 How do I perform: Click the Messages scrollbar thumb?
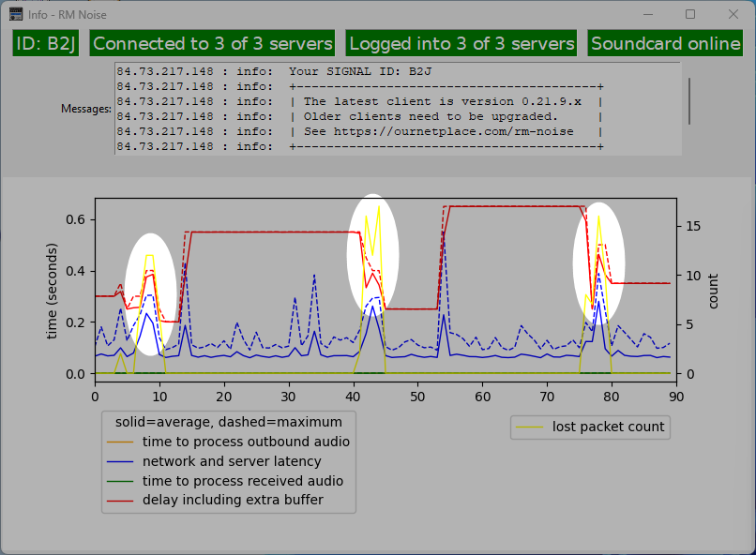point(689,101)
